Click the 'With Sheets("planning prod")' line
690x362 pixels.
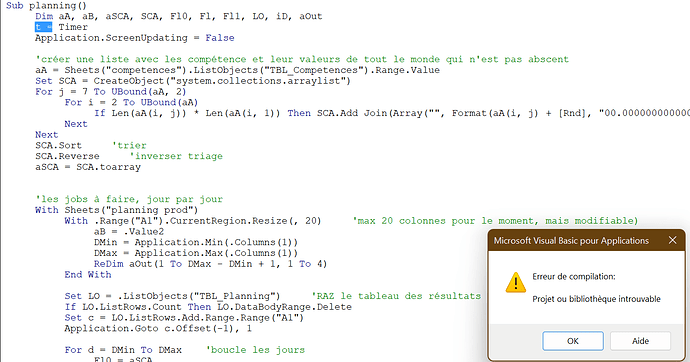click(x=117, y=210)
